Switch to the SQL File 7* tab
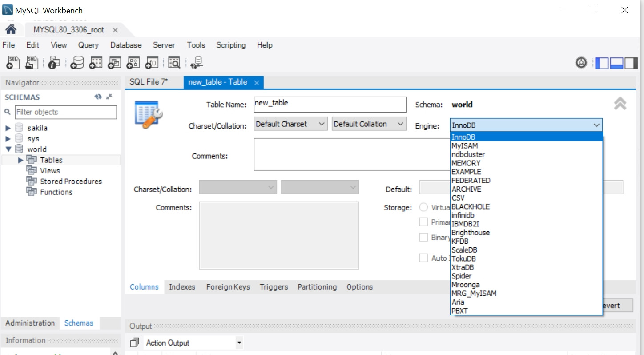Screen dimensions: 644x355 pyautogui.click(x=149, y=82)
